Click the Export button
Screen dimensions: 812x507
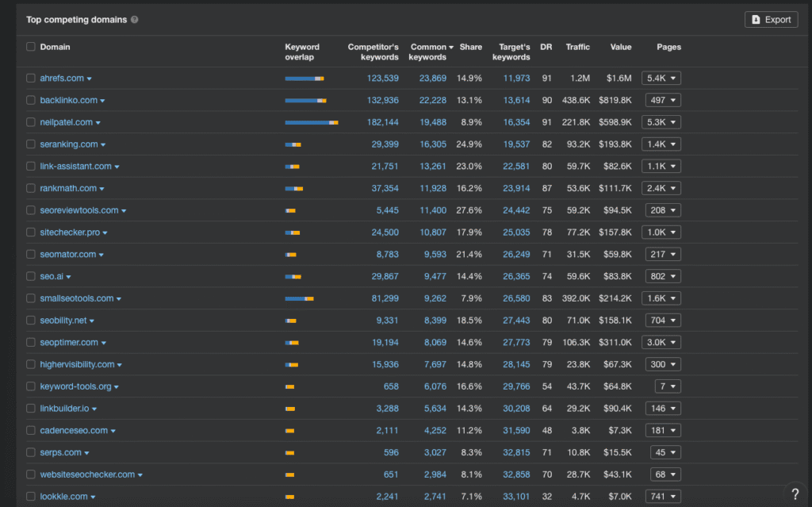(x=771, y=20)
